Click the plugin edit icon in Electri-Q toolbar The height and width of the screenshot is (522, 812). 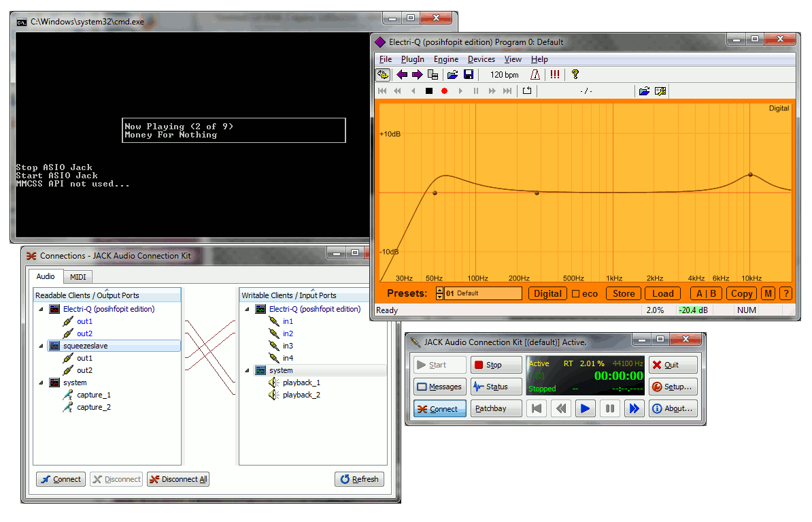[383, 75]
